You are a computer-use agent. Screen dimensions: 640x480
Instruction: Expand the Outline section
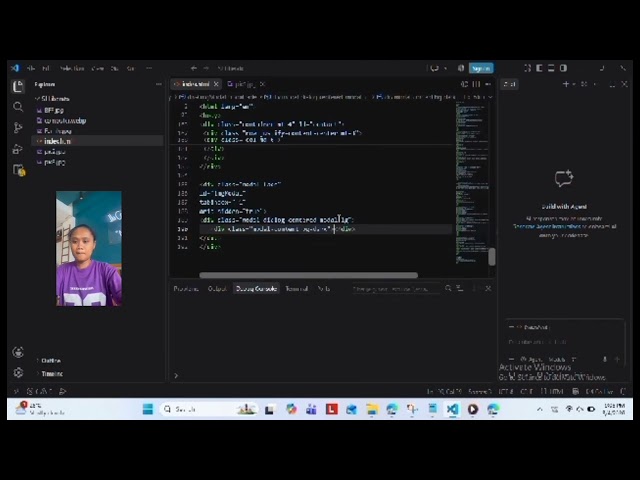pyautogui.click(x=49, y=360)
